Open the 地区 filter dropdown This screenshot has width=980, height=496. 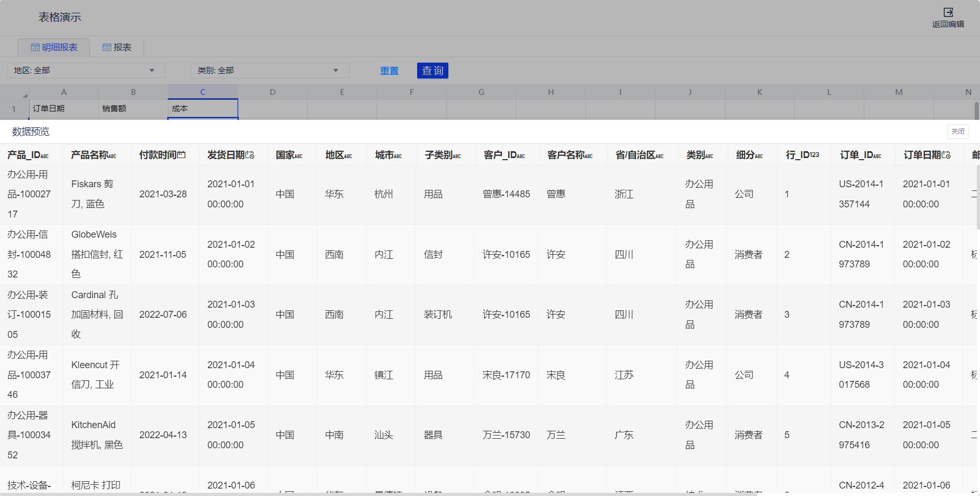click(152, 71)
